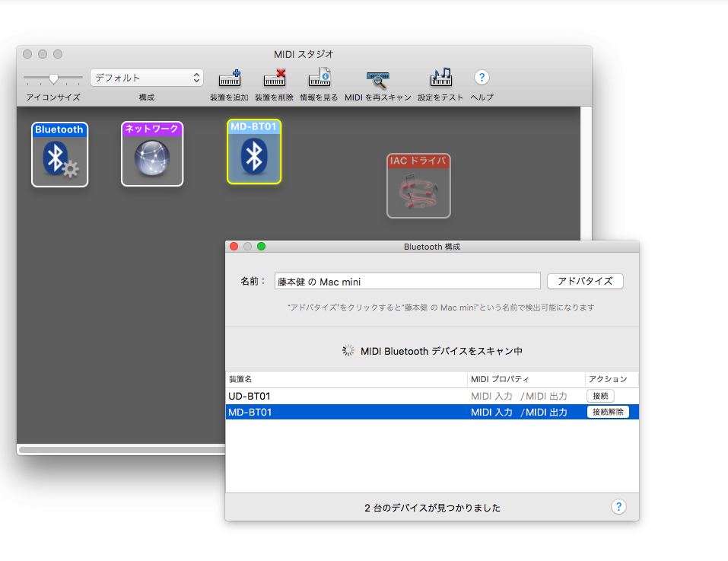Click the 装置を削除 (remove device) toolbar icon
Viewport: 728px width, 561px height.
click(275, 78)
